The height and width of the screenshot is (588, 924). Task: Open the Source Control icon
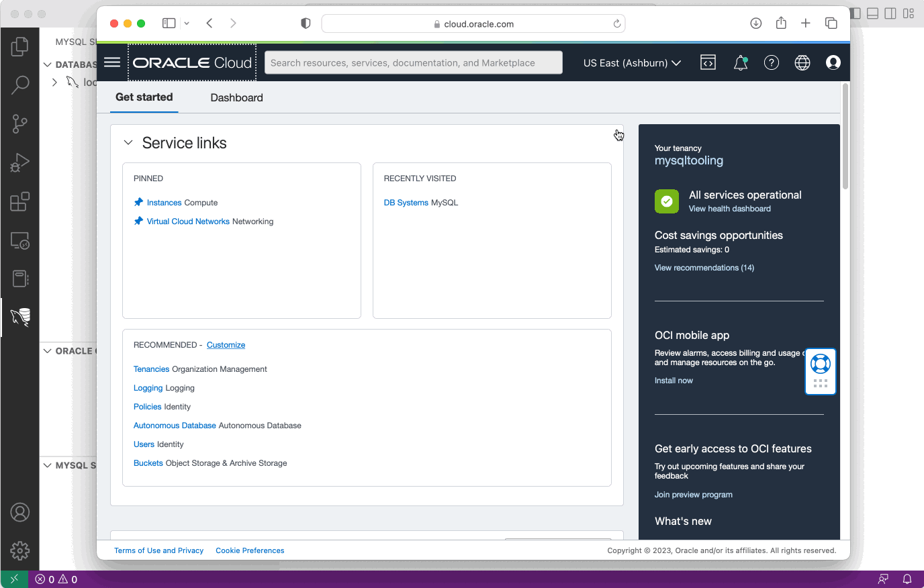click(20, 124)
